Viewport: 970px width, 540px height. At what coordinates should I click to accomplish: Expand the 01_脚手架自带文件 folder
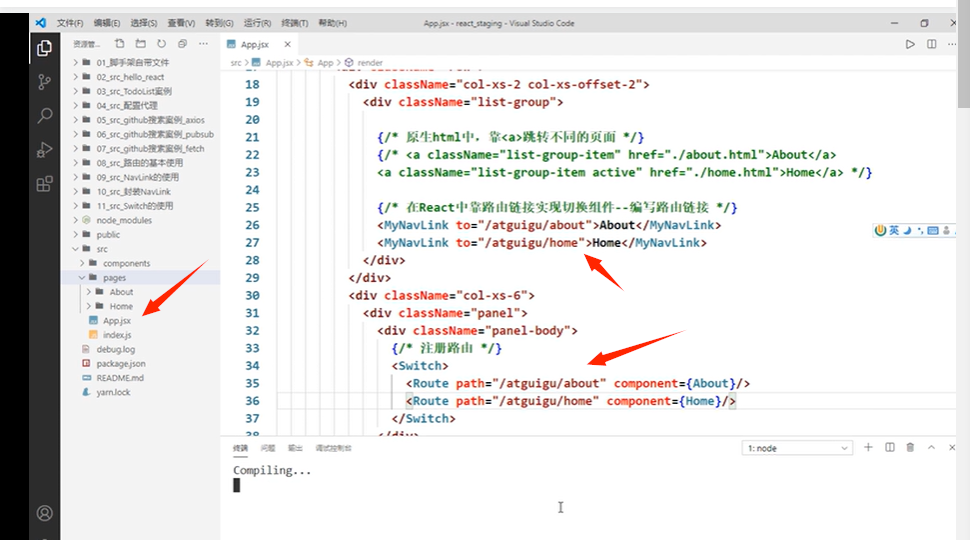141,62
